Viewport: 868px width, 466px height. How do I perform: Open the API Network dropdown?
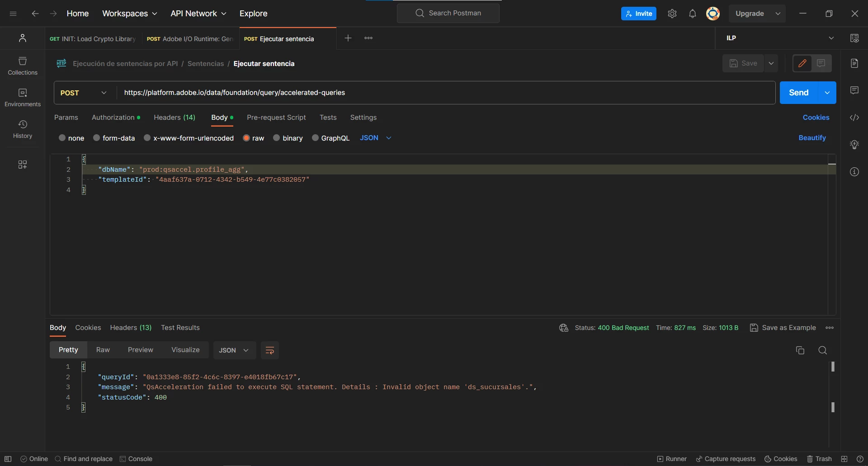(x=198, y=14)
